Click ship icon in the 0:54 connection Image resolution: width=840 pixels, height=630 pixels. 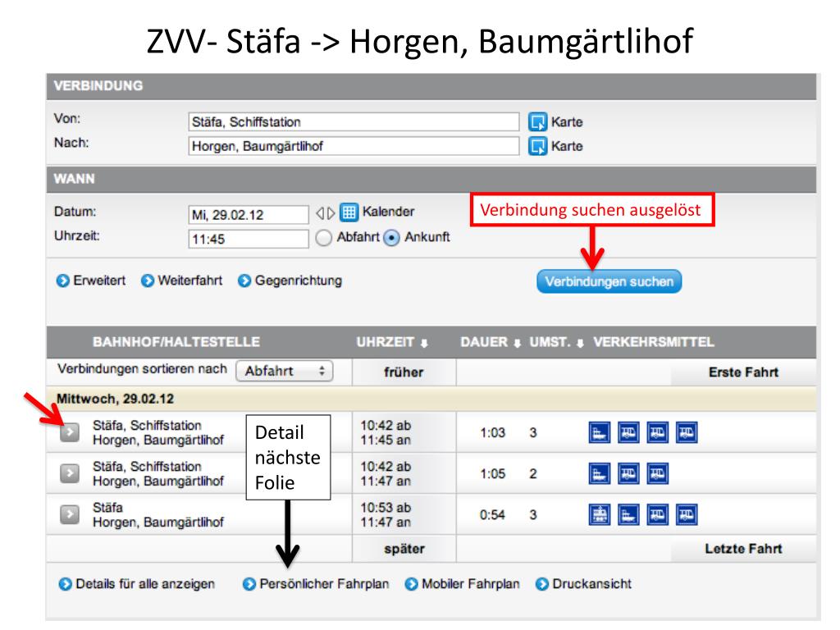pos(628,515)
